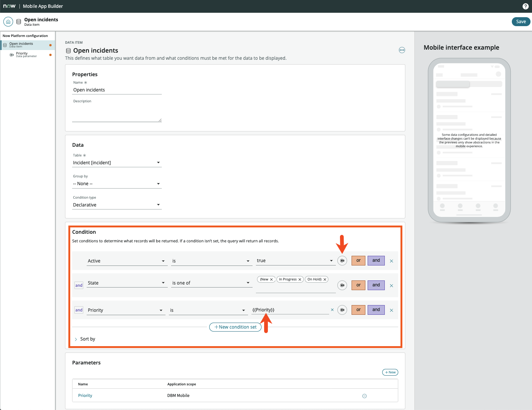Click 'and' button in Priority row

pyautogui.click(x=376, y=310)
